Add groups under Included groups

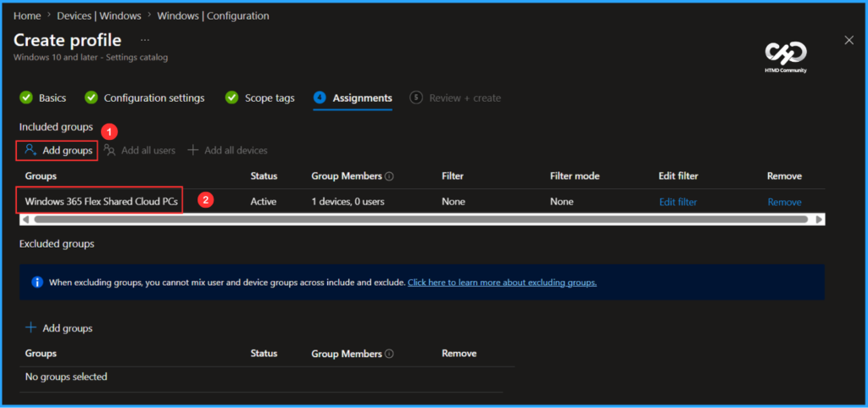58,151
